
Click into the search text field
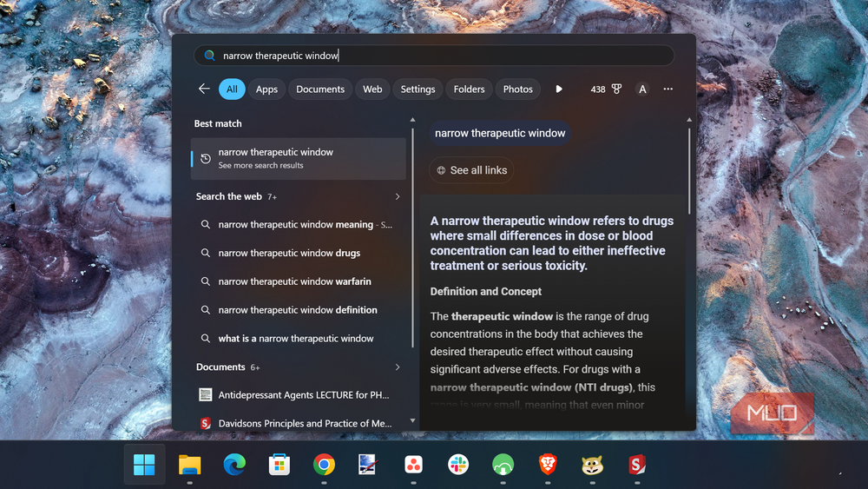(434, 56)
